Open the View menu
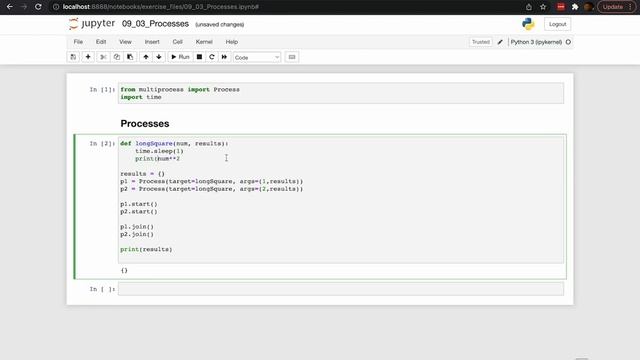Image resolution: width=640 pixels, height=360 pixels. 125,42
